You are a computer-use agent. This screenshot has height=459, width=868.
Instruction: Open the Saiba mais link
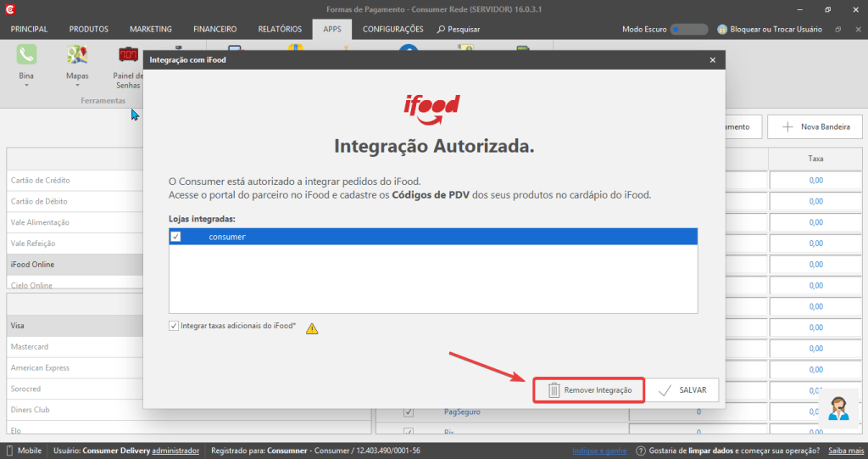(x=846, y=451)
